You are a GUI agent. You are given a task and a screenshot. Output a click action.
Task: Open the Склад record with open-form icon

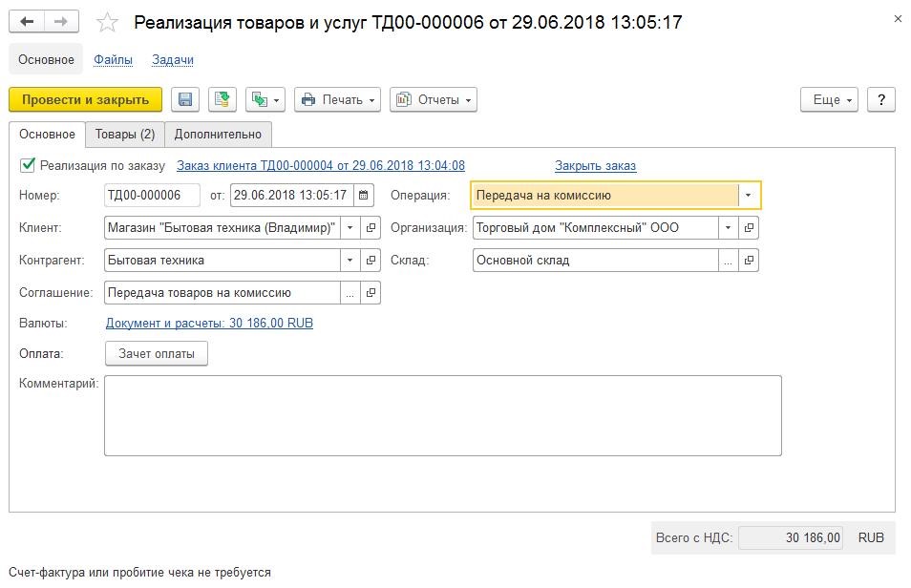point(749,261)
